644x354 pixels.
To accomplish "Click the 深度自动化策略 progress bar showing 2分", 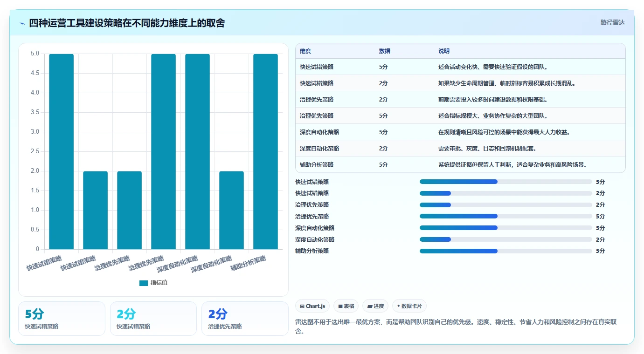I will (506, 239).
